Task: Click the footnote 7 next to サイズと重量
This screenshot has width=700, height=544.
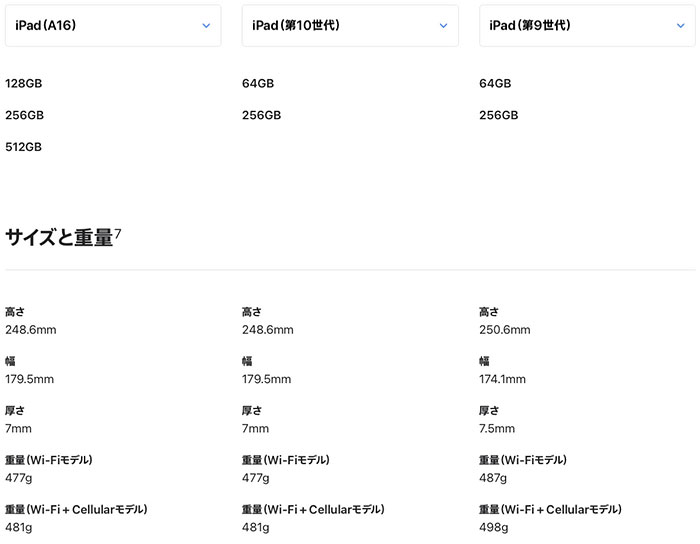Action: click(118, 233)
